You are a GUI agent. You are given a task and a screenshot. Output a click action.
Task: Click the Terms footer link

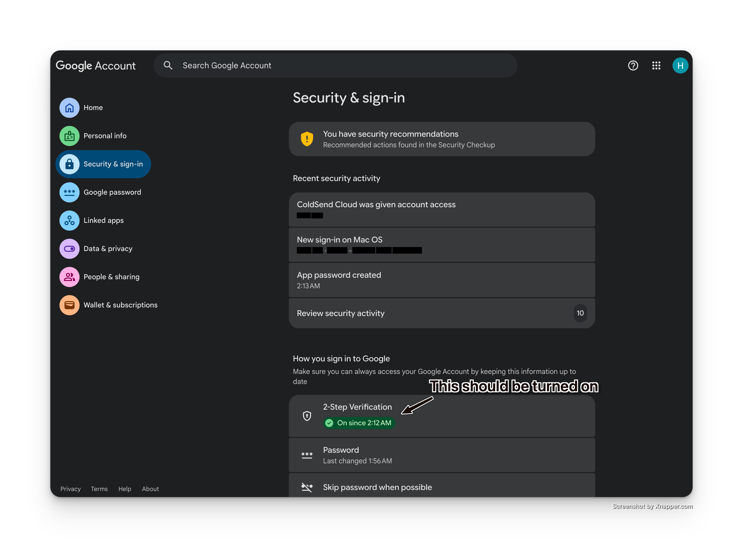click(x=99, y=489)
